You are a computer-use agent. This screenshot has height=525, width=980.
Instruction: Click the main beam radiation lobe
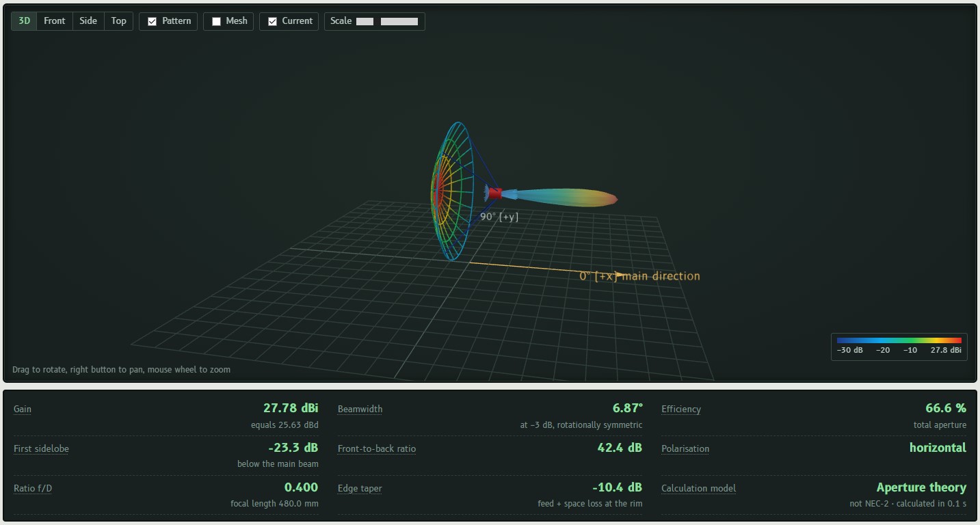tap(561, 197)
